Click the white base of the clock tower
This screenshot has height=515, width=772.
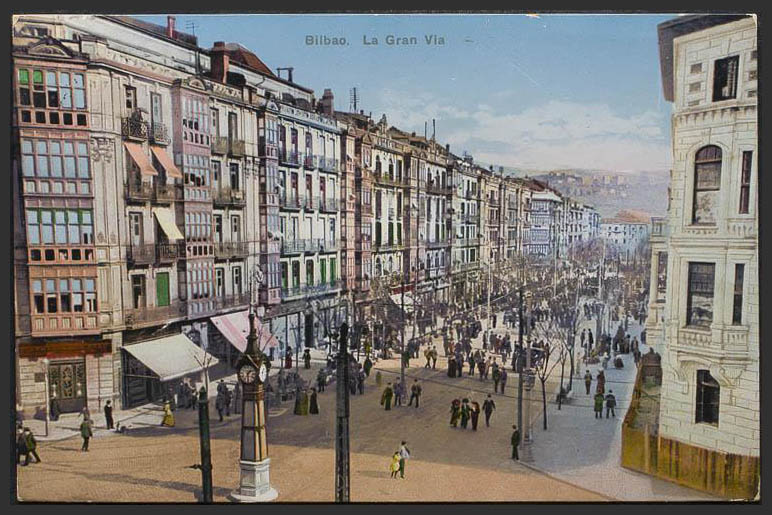(254, 480)
